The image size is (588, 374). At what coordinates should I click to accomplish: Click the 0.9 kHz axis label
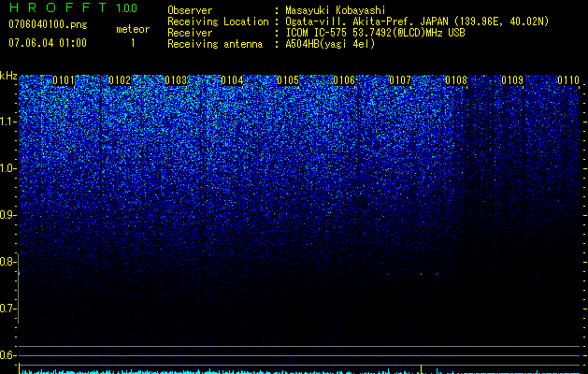click(7, 215)
